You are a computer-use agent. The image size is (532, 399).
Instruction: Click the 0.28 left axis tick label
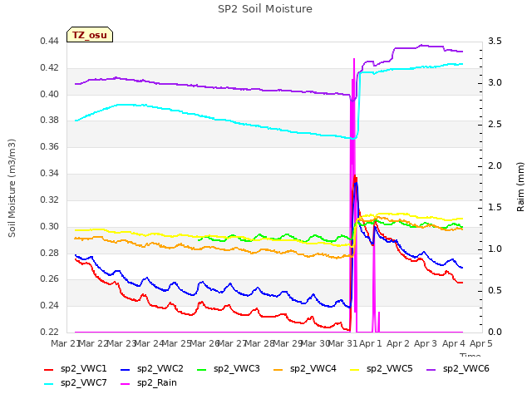(x=50, y=253)
